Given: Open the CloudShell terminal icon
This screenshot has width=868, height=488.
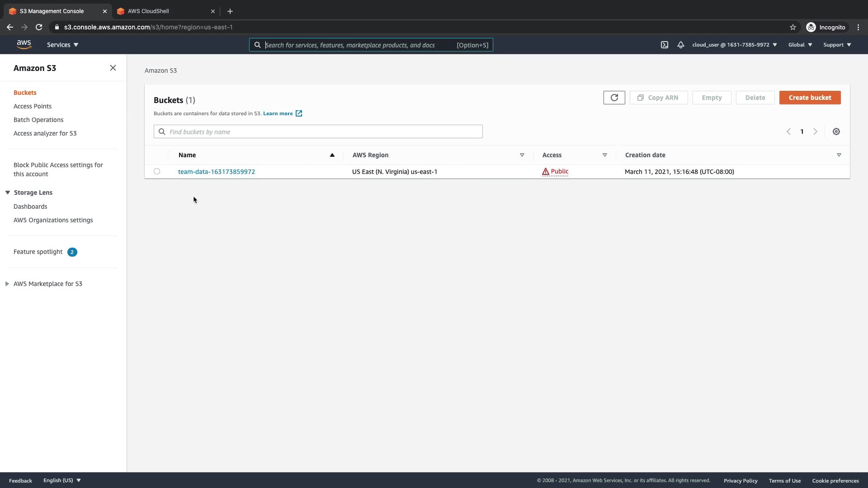Looking at the screenshot, I should tap(664, 45).
